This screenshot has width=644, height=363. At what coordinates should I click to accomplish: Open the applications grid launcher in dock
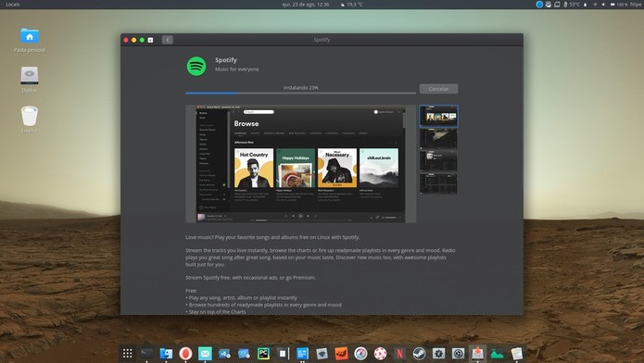pos(128,353)
